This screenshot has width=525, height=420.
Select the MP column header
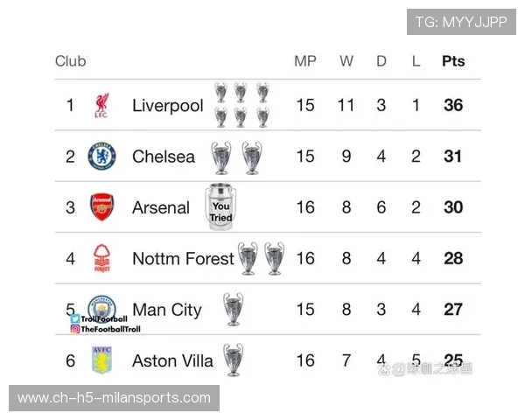pos(304,61)
